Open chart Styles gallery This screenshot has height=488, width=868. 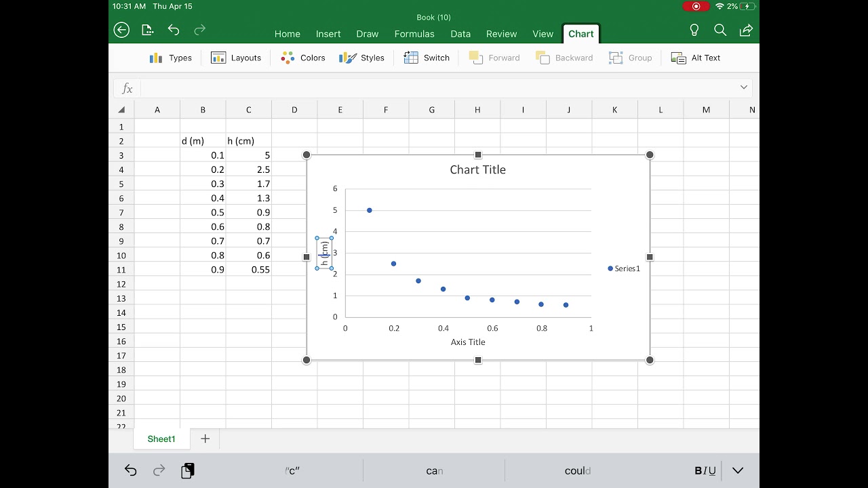coord(362,58)
